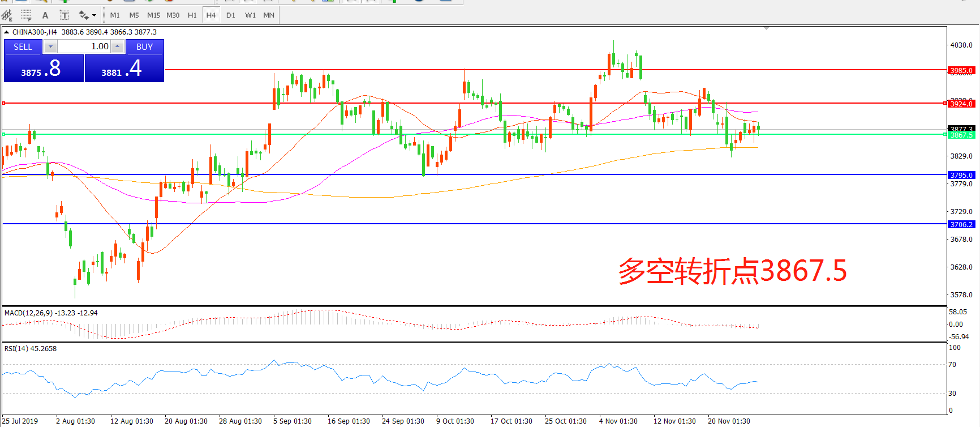
Task: Switch to the M1 timeframe
Action: pos(115,15)
